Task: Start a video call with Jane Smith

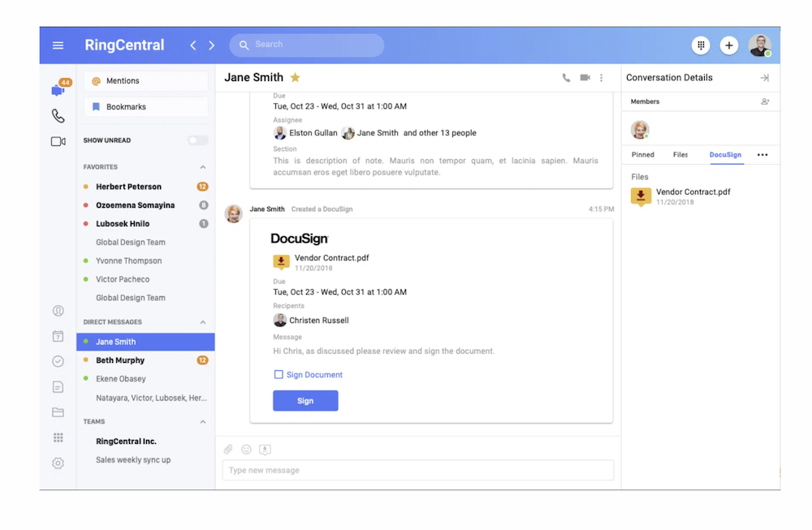Action: [585, 78]
